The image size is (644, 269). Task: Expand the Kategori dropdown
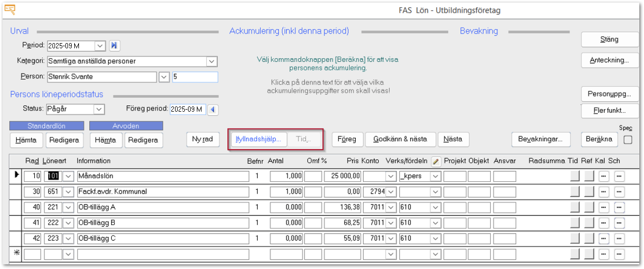212,61
